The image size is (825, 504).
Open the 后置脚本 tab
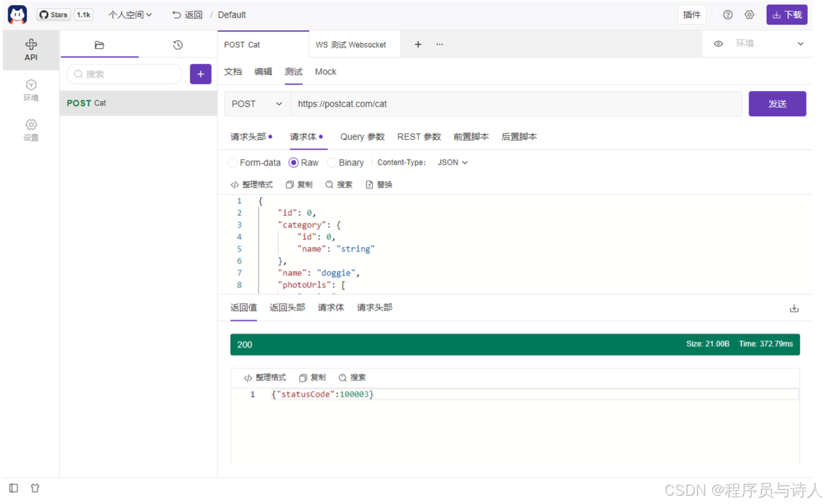[519, 136]
